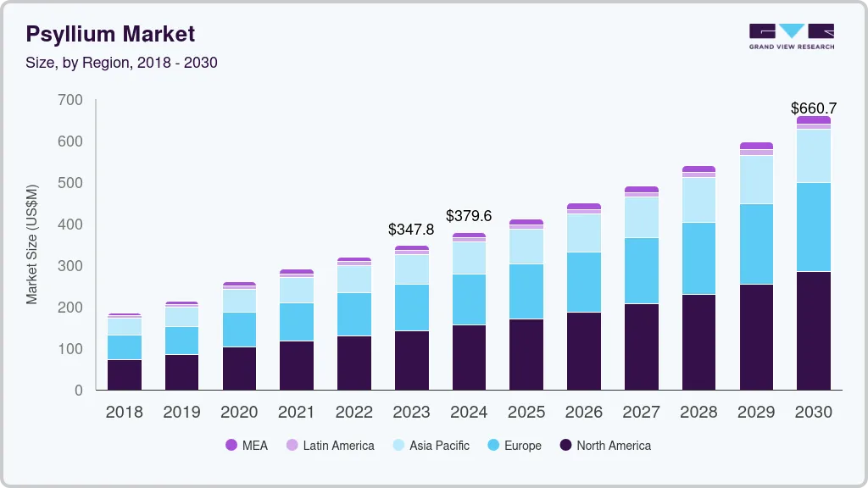Click the $347.8 value label
The height and width of the screenshot is (488, 868).
pos(410,229)
